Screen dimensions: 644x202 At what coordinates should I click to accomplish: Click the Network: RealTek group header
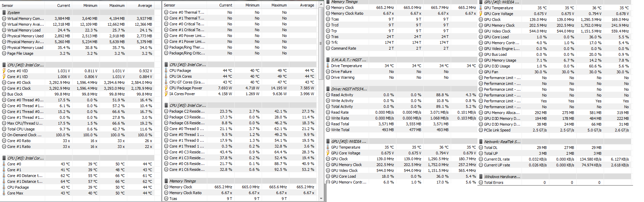[x=502, y=142]
